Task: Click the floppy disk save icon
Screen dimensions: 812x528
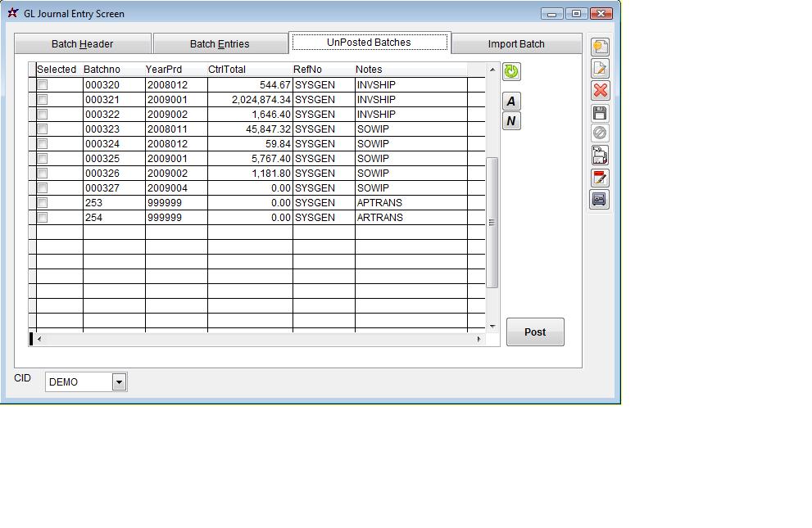Action: 600,113
